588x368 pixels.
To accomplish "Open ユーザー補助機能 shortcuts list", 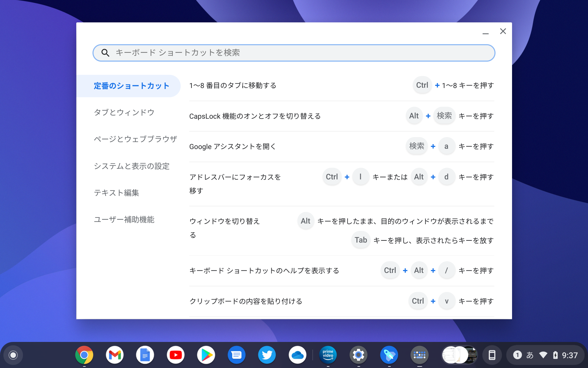I will [x=124, y=220].
